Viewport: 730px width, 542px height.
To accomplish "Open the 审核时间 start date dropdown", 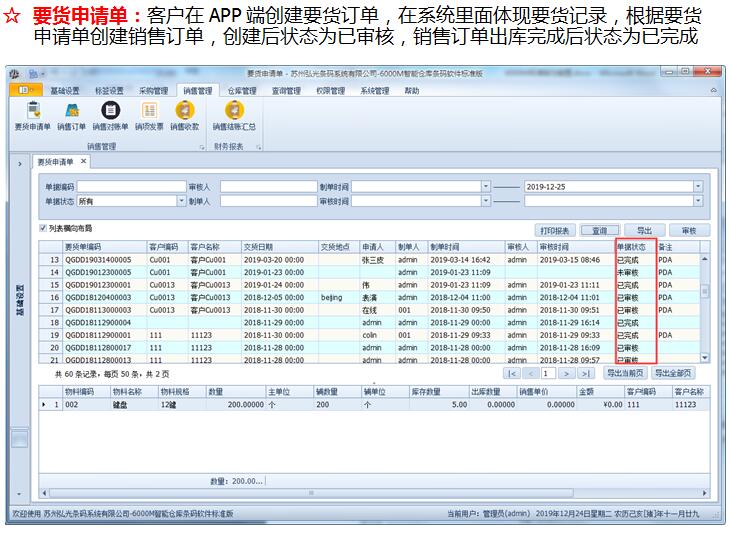I will coord(486,201).
